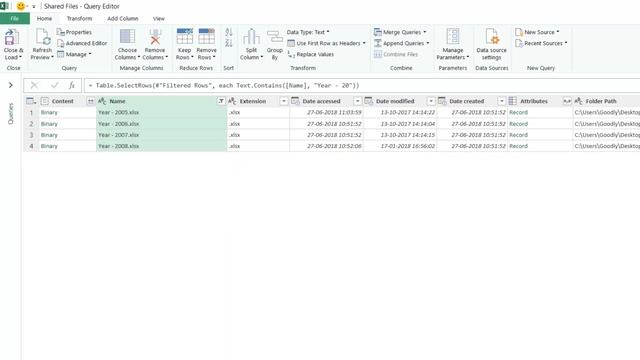This screenshot has height=360, width=640.
Task: Sort descending with the Z-A icon
Action: click(229, 43)
